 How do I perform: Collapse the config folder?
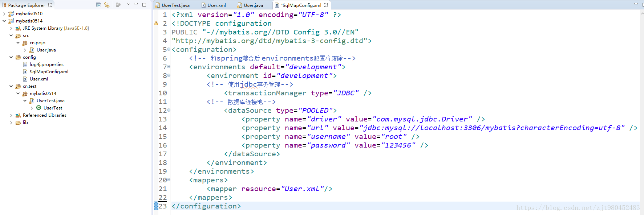point(11,57)
